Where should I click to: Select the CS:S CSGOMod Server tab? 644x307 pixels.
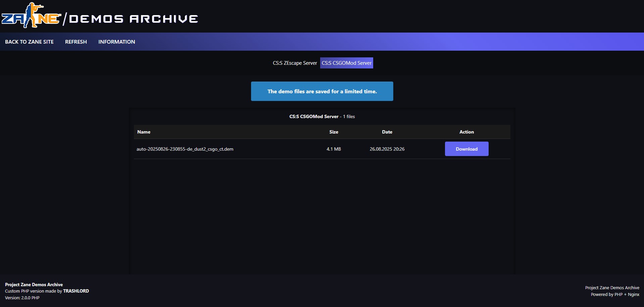(346, 63)
